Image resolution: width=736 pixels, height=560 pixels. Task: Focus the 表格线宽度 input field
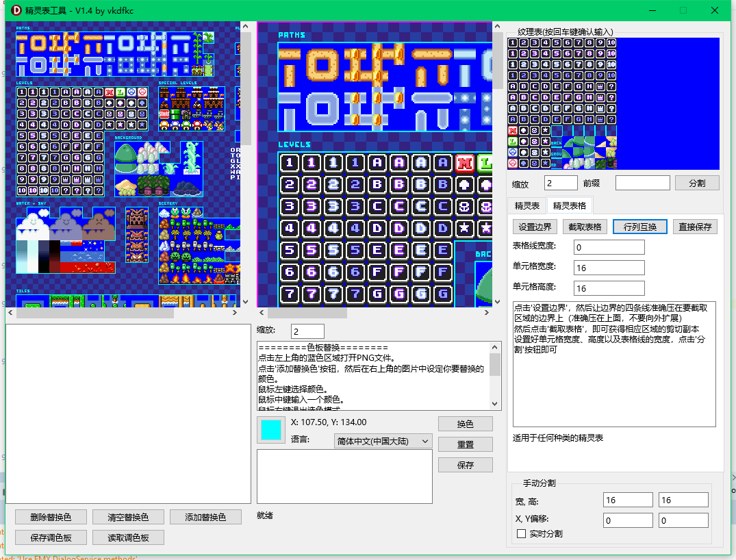tap(609, 247)
